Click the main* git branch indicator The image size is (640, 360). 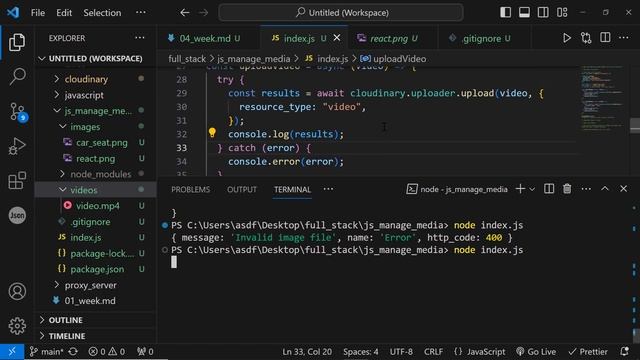click(x=46, y=351)
